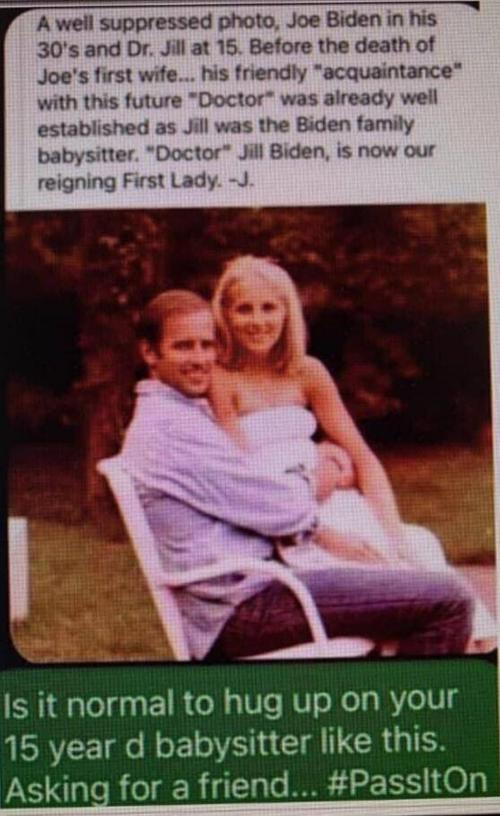The height and width of the screenshot is (816, 500).
Task: Open the photo attachment in the message
Action: pos(250,434)
